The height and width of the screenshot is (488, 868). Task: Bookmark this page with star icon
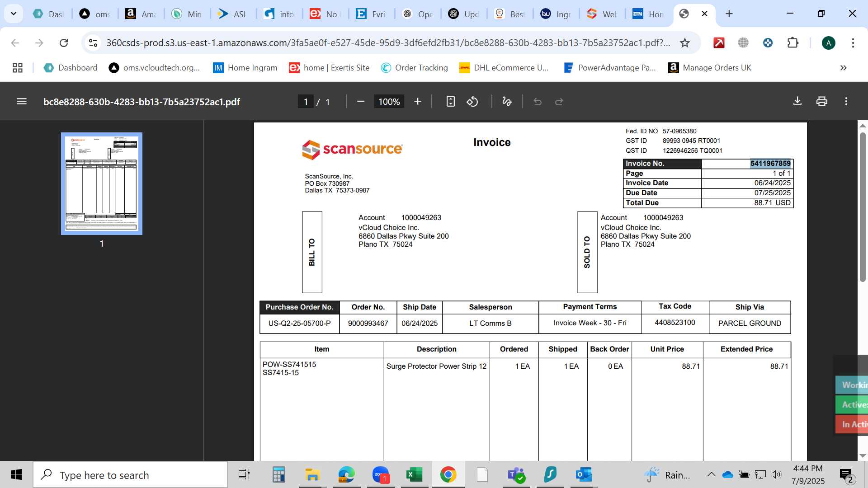pos(685,43)
